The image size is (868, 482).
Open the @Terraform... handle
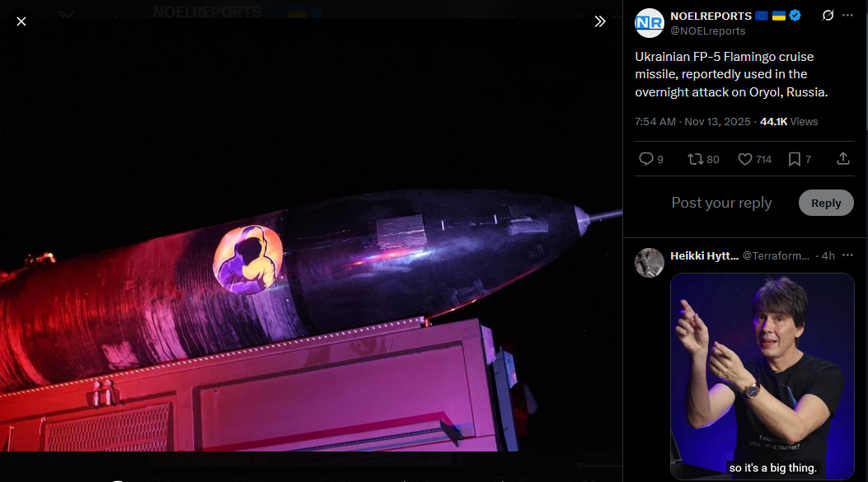click(776, 255)
